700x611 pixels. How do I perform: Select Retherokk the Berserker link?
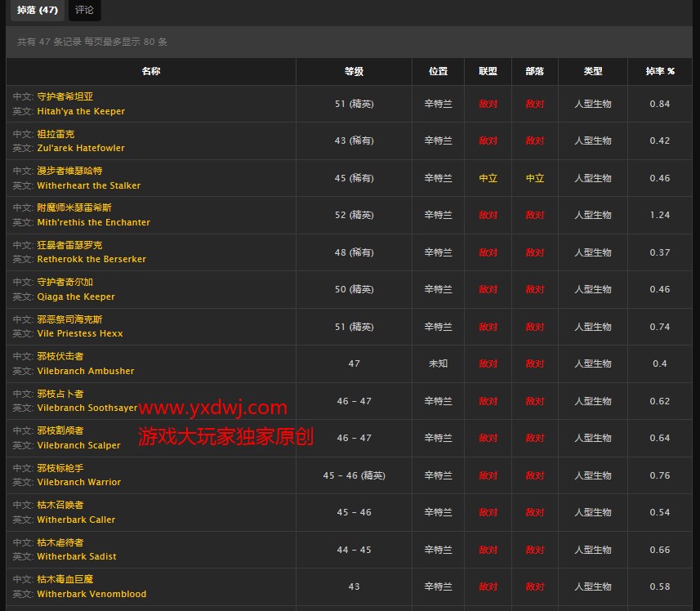pos(91,259)
